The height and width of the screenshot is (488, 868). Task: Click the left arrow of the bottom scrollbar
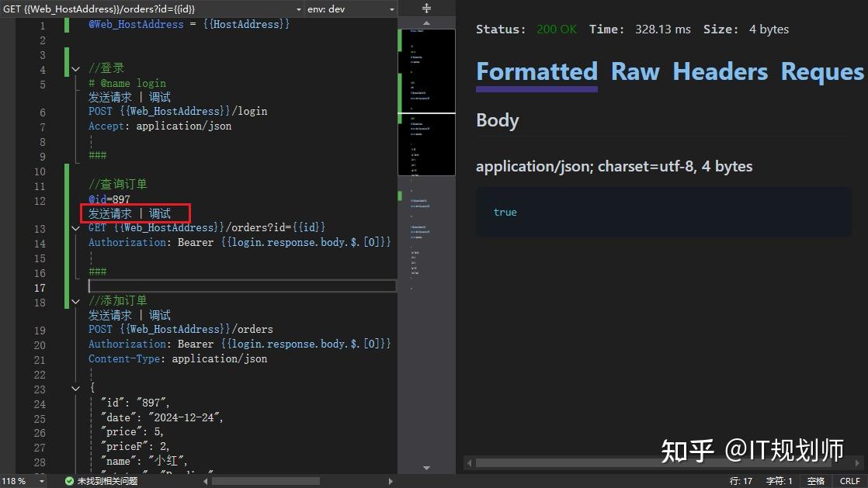tap(206, 480)
